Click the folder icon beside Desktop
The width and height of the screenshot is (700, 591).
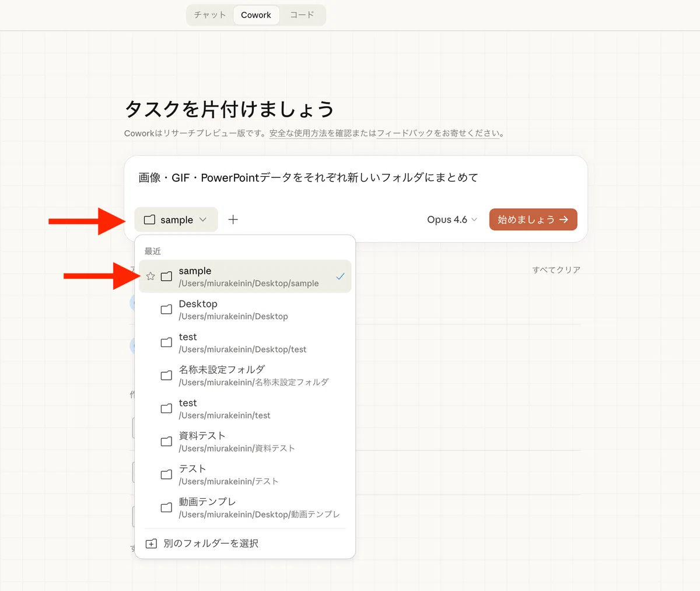click(x=166, y=309)
